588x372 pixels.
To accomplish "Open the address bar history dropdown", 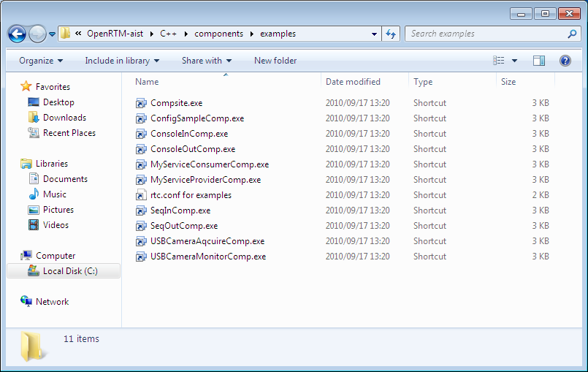I will [x=374, y=34].
